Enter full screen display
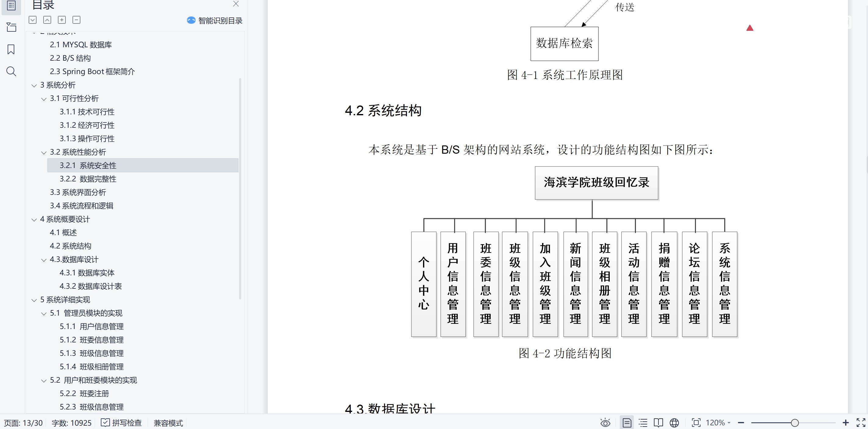 coord(861,423)
